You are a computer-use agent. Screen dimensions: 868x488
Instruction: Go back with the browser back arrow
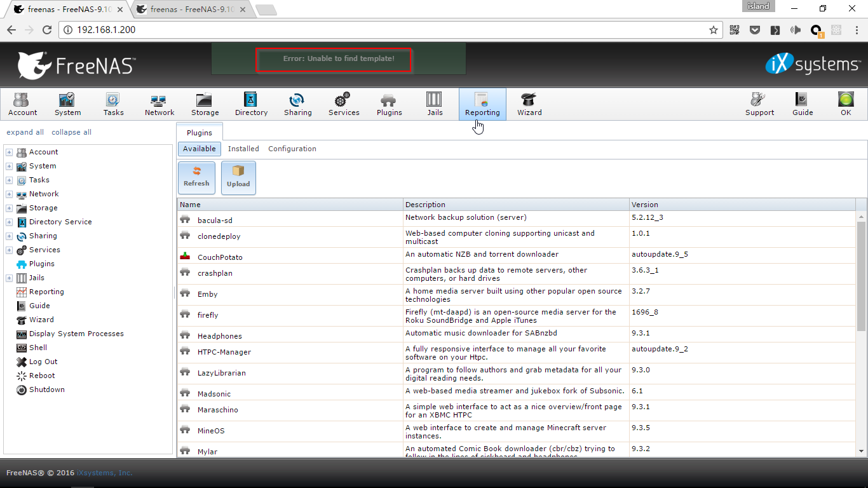coord(11,30)
